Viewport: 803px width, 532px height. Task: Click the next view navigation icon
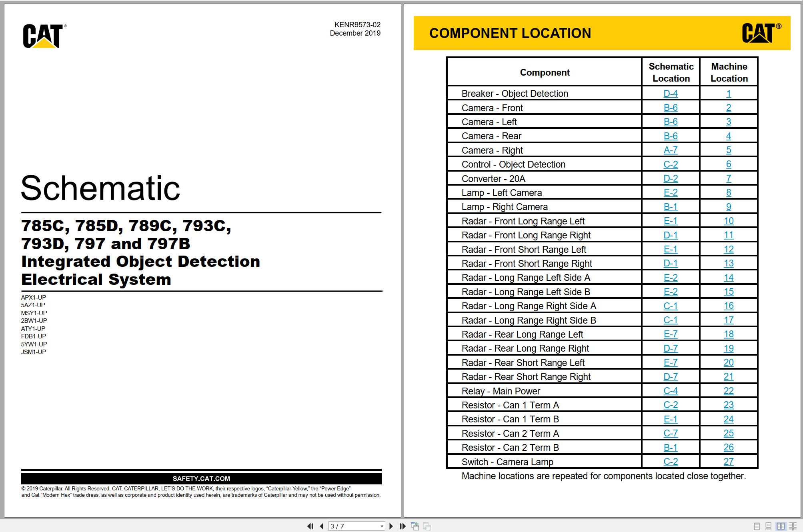pos(427,526)
